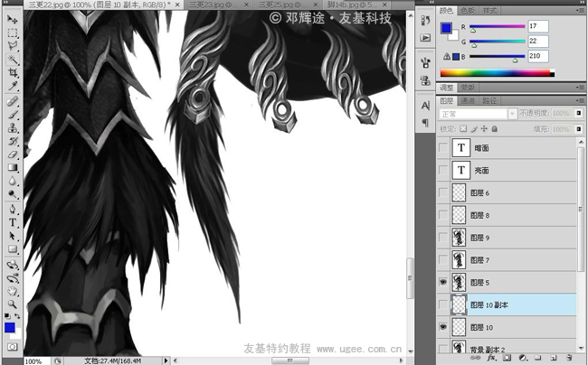This screenshot has width=588, height=365.
Task: Click the R value input field
Action: (539, 27)
